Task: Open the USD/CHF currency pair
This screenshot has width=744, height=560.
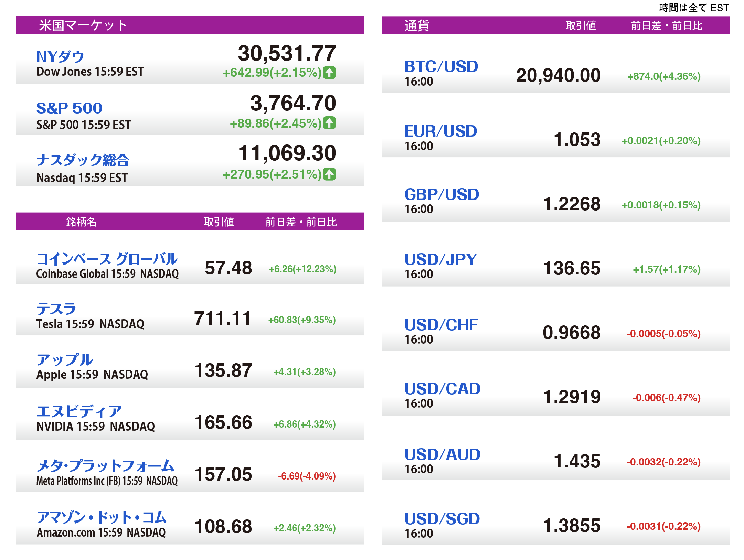Action: click(441, 325)
